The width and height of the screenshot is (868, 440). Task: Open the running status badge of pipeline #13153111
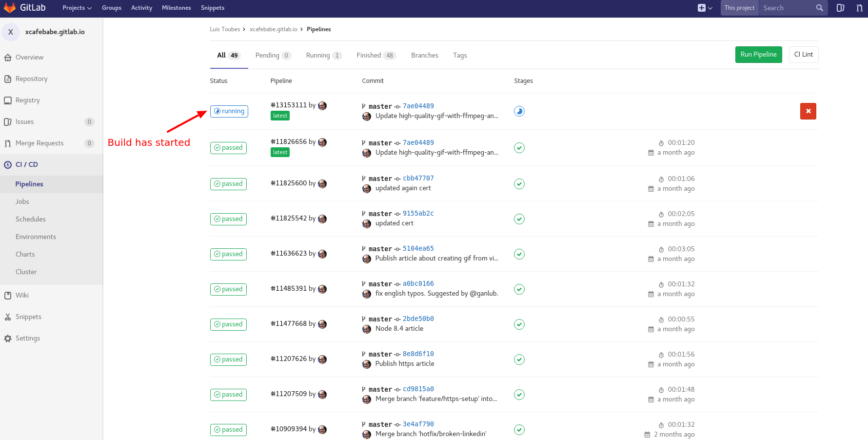pyautogui.click(x=229, y=111)
